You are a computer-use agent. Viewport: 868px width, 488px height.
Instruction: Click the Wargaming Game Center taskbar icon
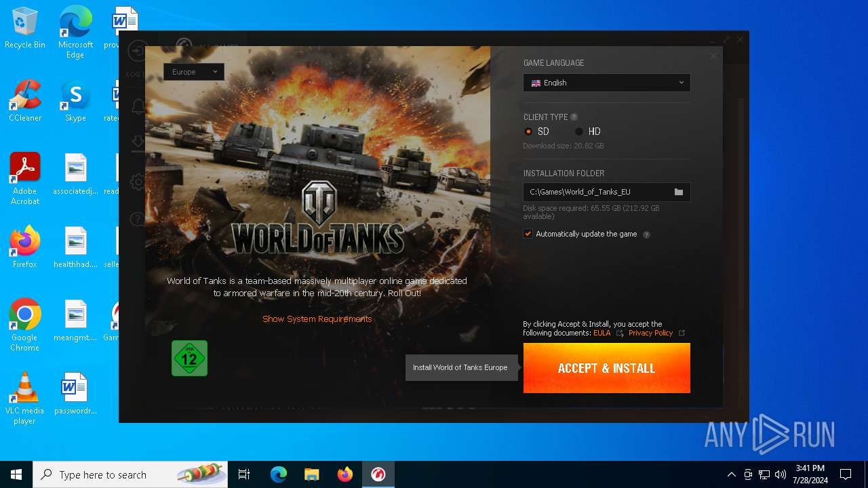(378, 474)
